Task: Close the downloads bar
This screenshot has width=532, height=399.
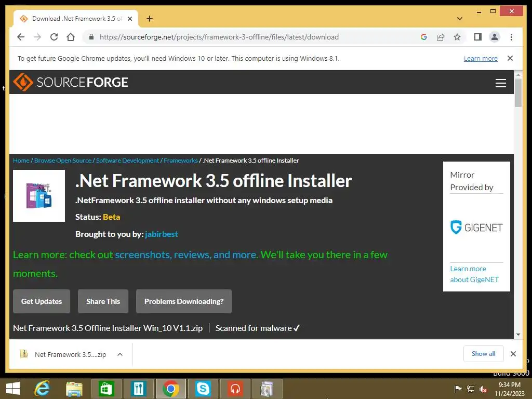Action: pos(513,354)
